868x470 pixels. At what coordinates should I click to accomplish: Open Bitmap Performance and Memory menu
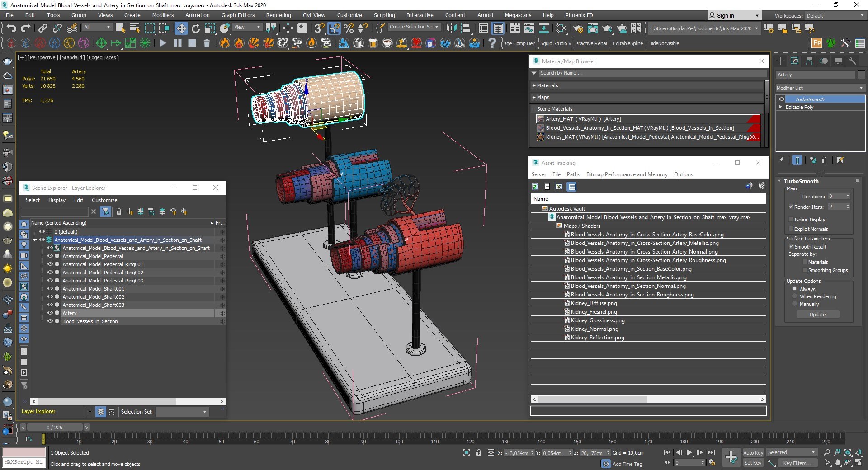(x=626, y=174)
